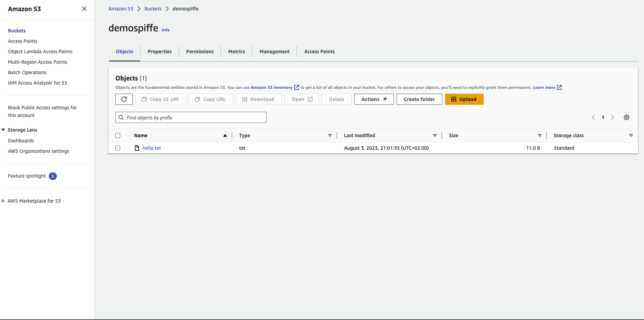Image resolution: width=644 pixels, height=320 pixels.
Task: Open the Access Points tab
Action: [319, 52]
